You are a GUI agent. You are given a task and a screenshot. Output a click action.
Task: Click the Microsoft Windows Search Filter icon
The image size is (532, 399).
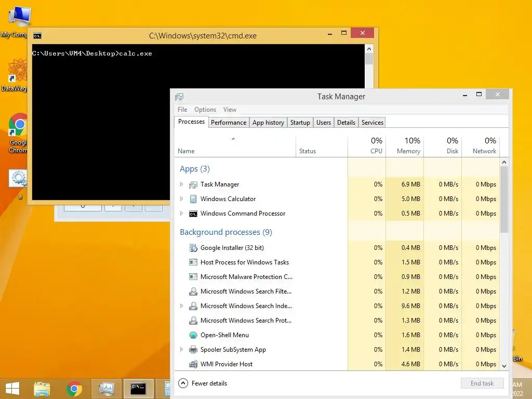pos(193,291)
